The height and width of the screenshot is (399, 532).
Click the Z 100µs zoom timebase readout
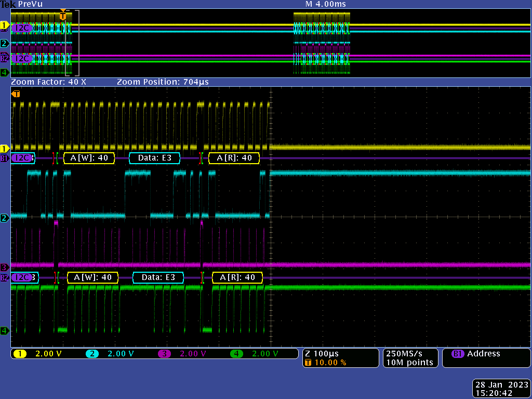click(x=322, y=353)
